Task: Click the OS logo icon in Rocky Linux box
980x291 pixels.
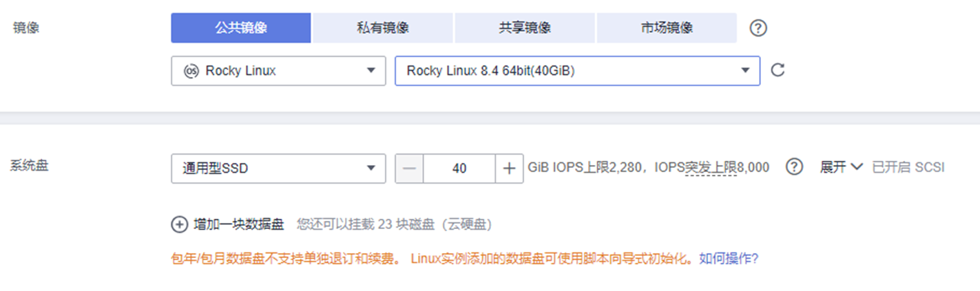Action: [x=191, y=71]
